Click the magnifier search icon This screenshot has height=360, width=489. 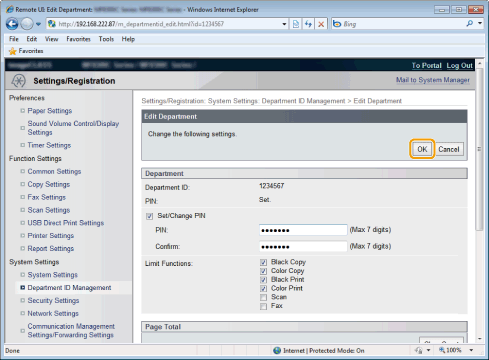pos(470,23)
